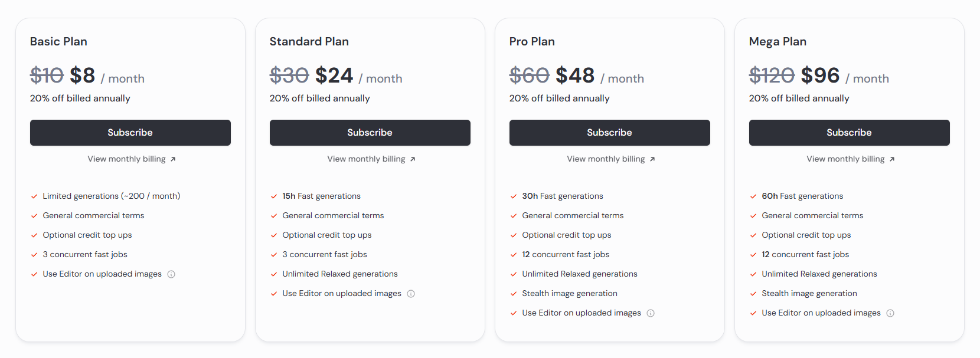The height and width of the screenshot is (358, 980).
Task: Open View monthly billing for Mega Plan
Action: point(845,159)
